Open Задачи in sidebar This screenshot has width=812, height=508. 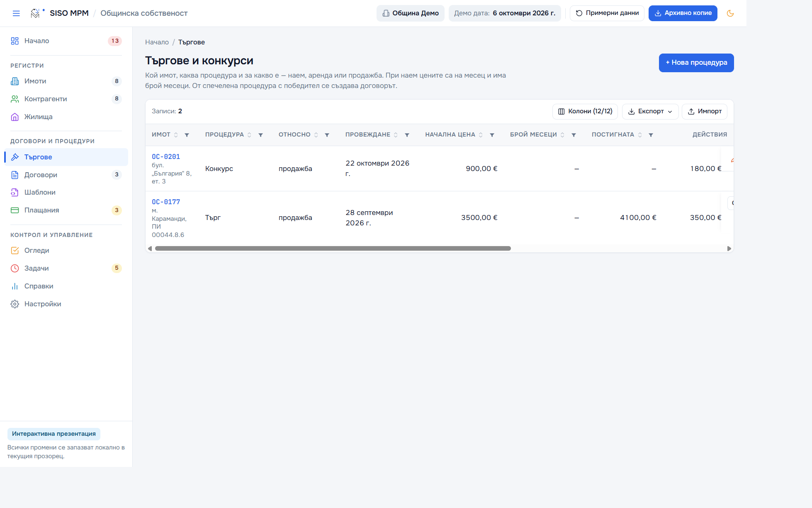(x=66, y=268)
